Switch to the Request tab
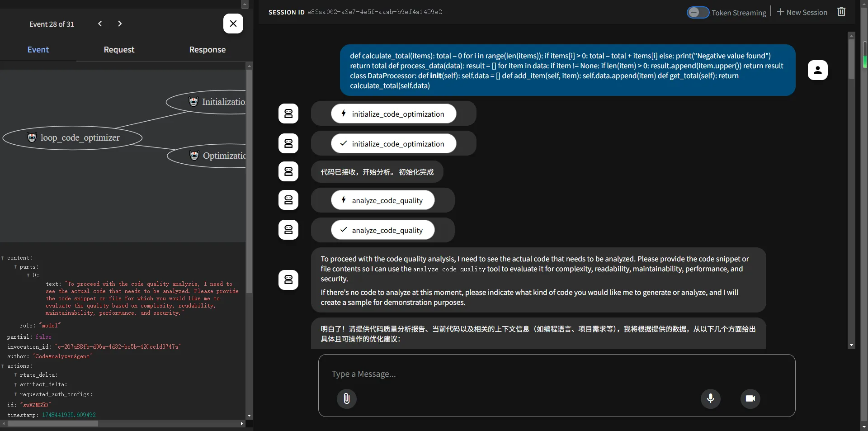Viewport: 868px width, 431px height. pyautogui.click(x=119, y=50)
